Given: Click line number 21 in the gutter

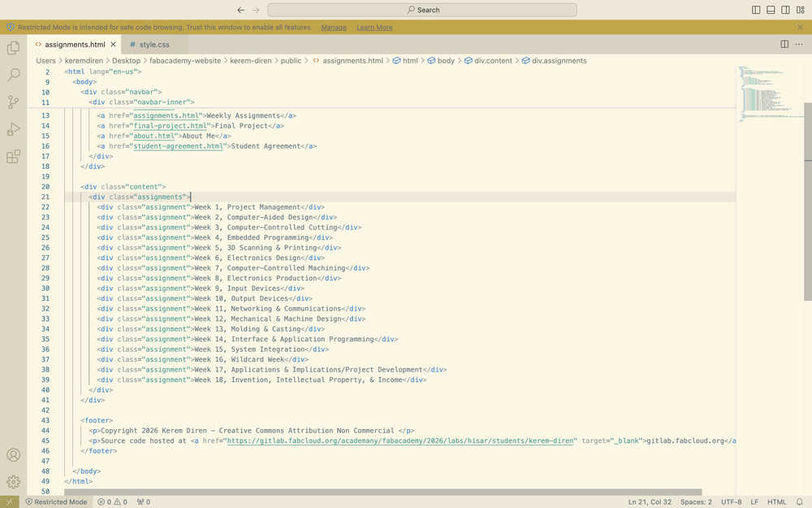Looking at the screenshot, I should click(45, 197).
